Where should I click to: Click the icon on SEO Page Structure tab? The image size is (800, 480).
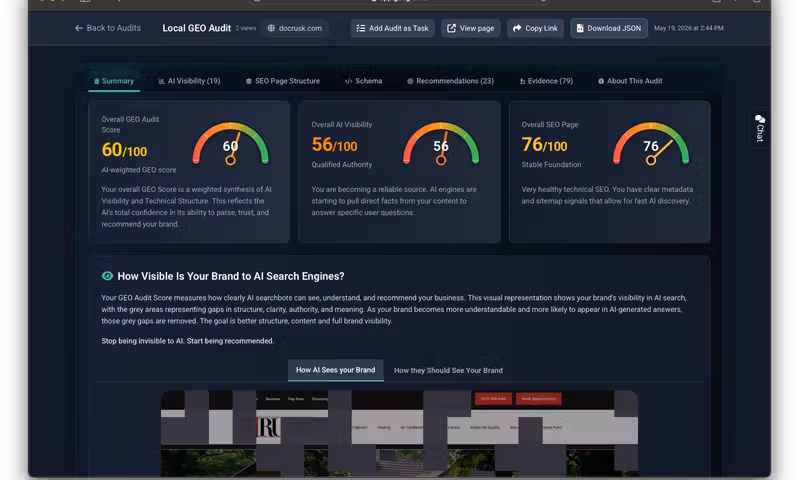point(249,81)
